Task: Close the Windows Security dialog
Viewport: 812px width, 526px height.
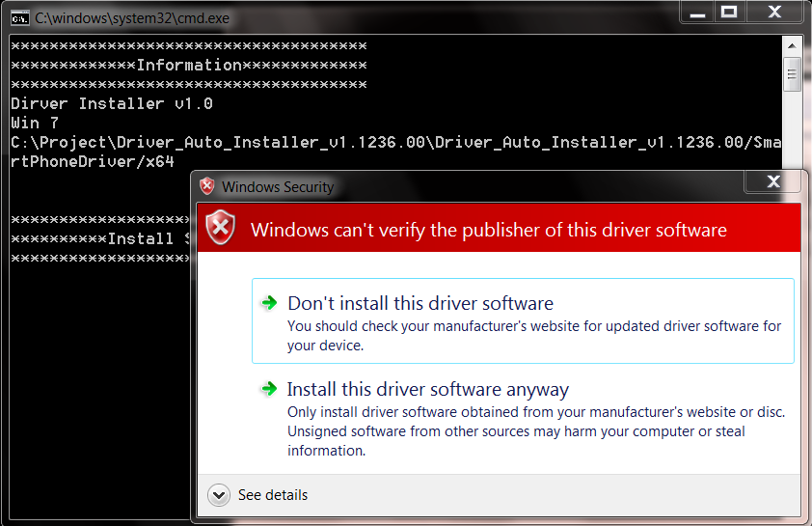Action: point(772,181)
